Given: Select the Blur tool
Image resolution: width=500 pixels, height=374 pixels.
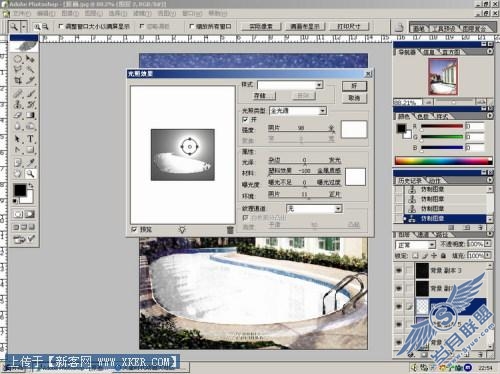Looking at the screenshot, I should click(x=18, y=126).
